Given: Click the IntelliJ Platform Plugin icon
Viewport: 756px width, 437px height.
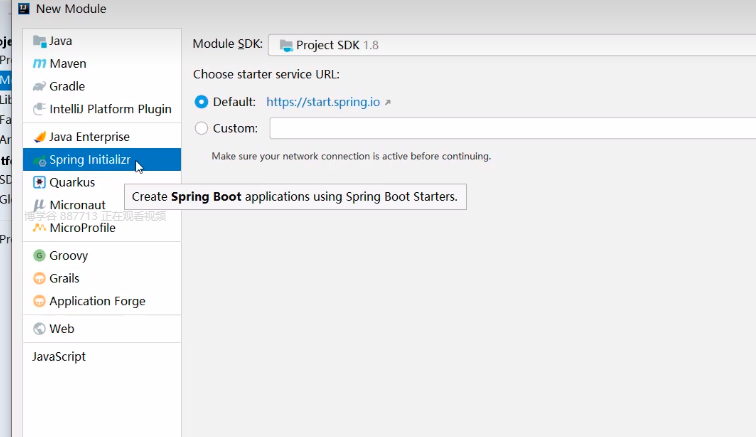Looking at the screenshot, I should tap(40, 109).
